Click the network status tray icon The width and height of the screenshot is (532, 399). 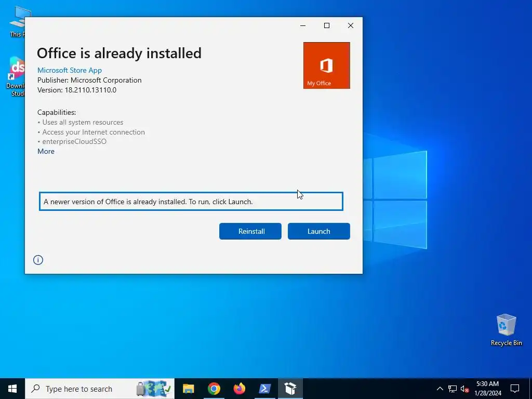click(x=453, y=389)
